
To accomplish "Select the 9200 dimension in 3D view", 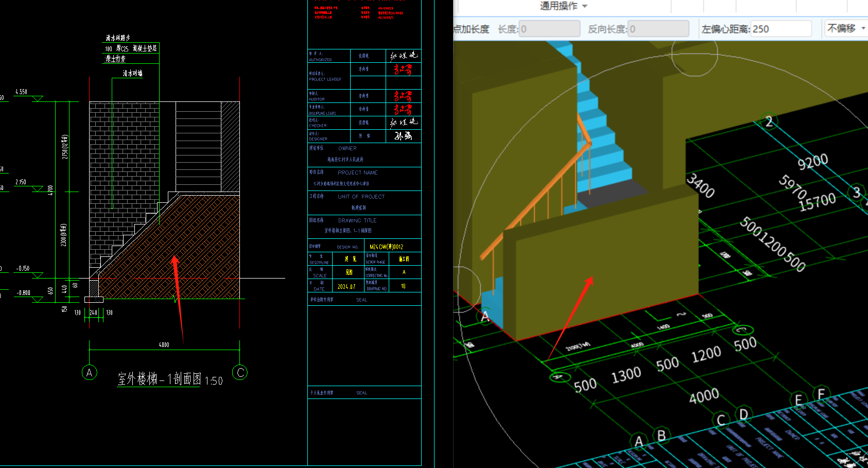I will (813, 162).
